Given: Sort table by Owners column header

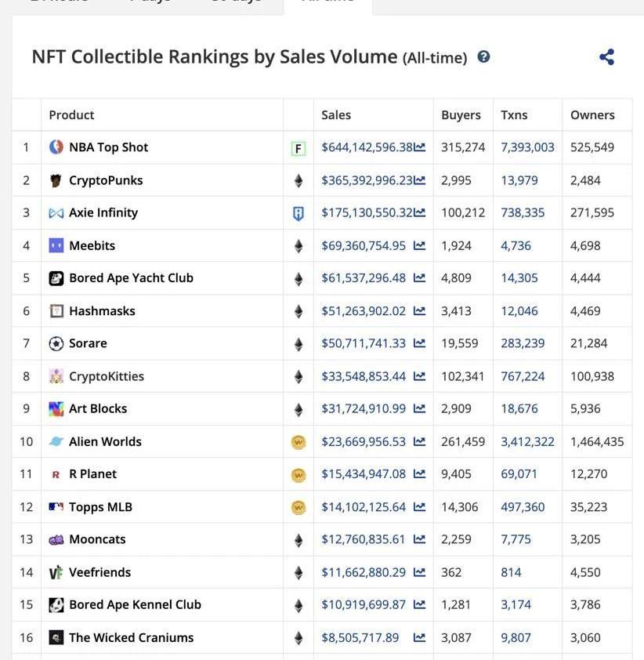Looking at the screenshot, I should [x=592, y=115].
